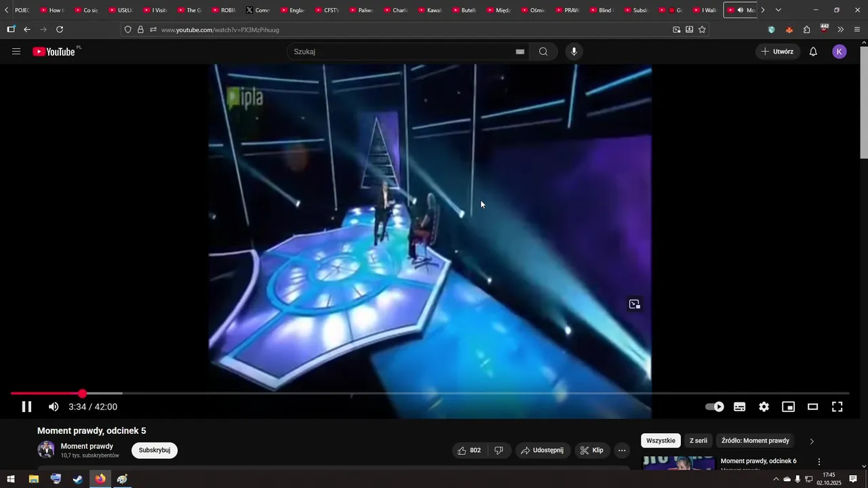Click the Utwórz create button
The image size is (868, 488).
pyautogui.click(x=777, y=52)
